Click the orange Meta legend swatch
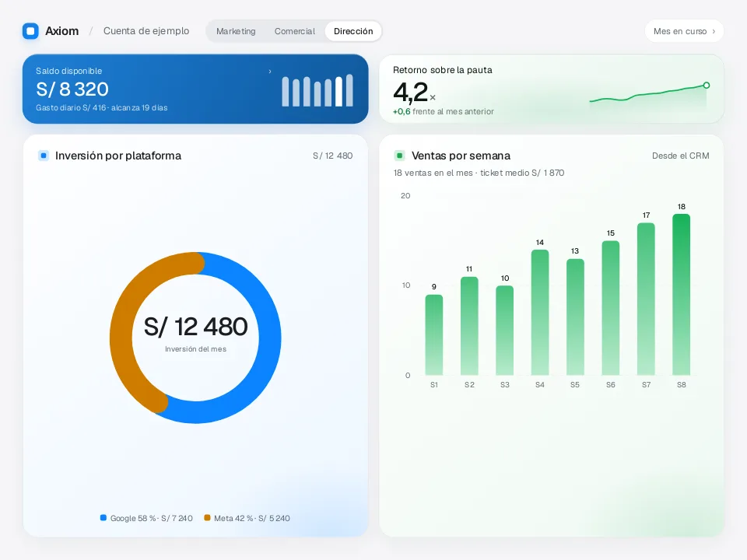This screenshot has width=747, height=560. 207,518
